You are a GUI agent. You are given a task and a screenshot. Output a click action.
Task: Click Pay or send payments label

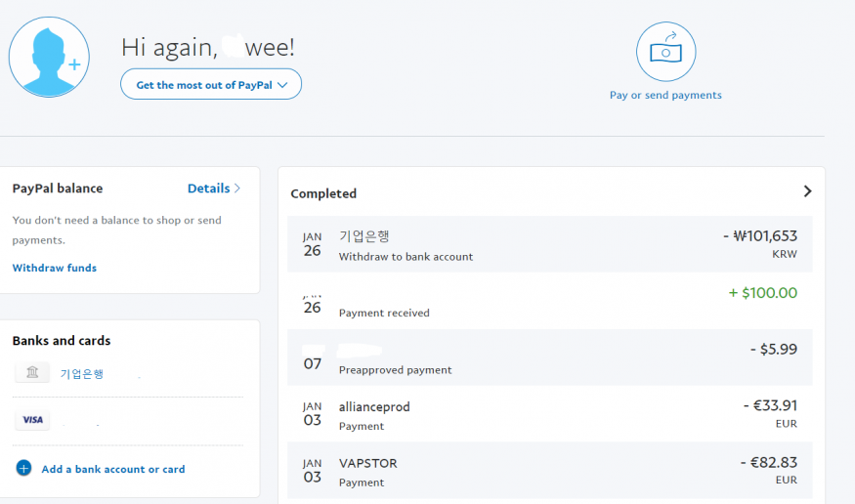(665, 95)
